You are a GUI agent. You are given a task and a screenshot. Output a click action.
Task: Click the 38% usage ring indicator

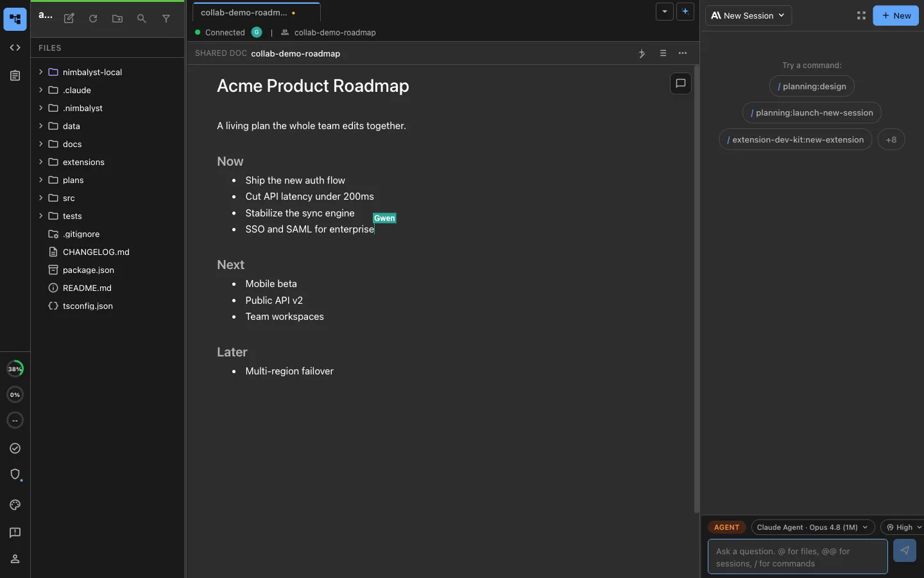[15, 369]
